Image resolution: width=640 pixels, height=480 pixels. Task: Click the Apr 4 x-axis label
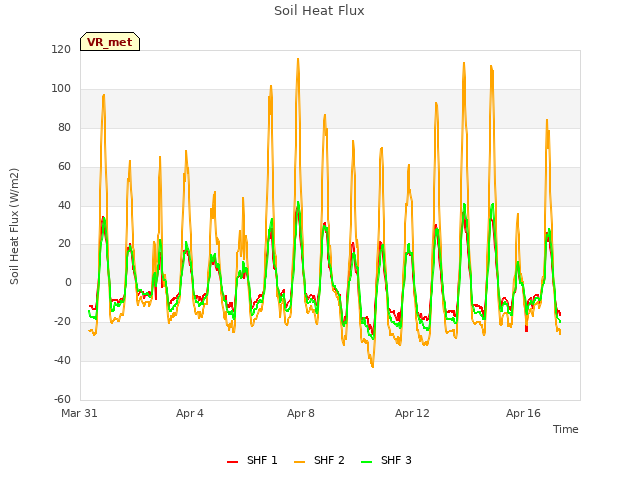pyautogui.click(x=190, y=413)
